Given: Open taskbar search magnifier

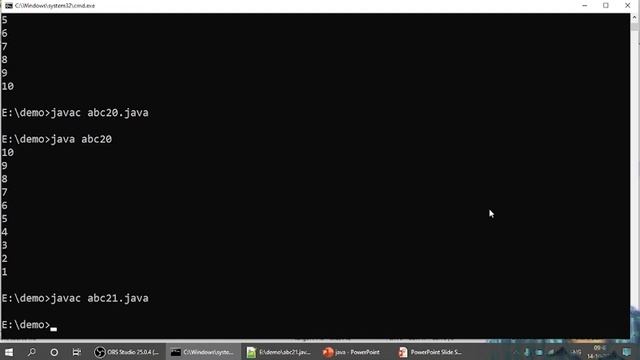Looking at the screenshot, I should pyautogui.click(x=31, y=352).
